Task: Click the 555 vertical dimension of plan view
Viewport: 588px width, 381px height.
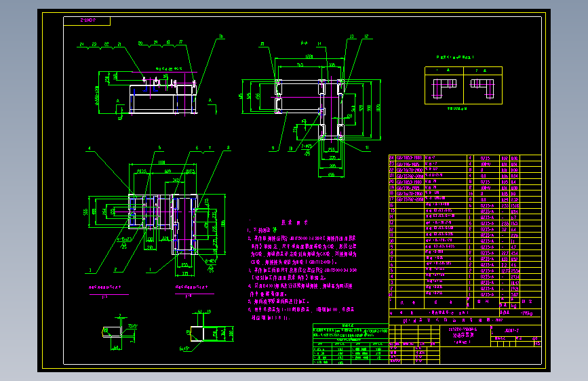Action: point(85,212)
